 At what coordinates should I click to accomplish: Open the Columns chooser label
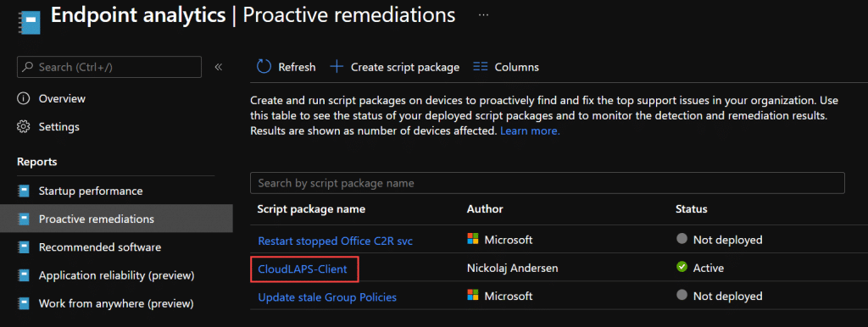[516, 67]
